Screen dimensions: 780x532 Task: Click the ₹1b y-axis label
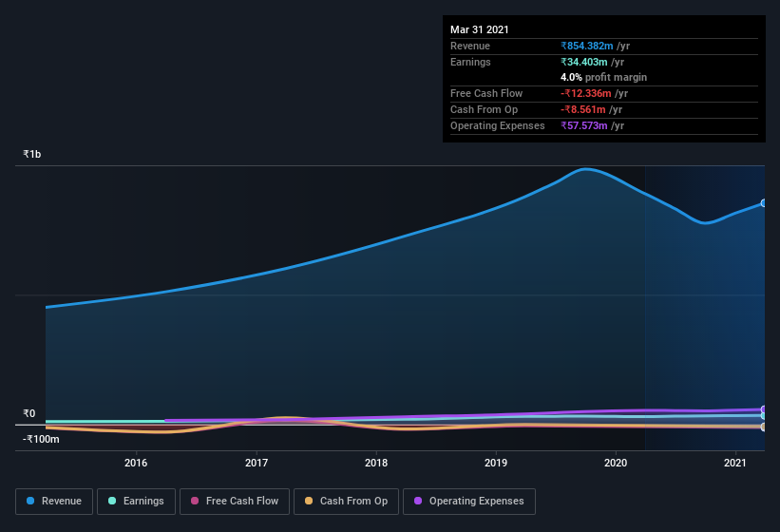pyautogui.click(x=32, y=154)
